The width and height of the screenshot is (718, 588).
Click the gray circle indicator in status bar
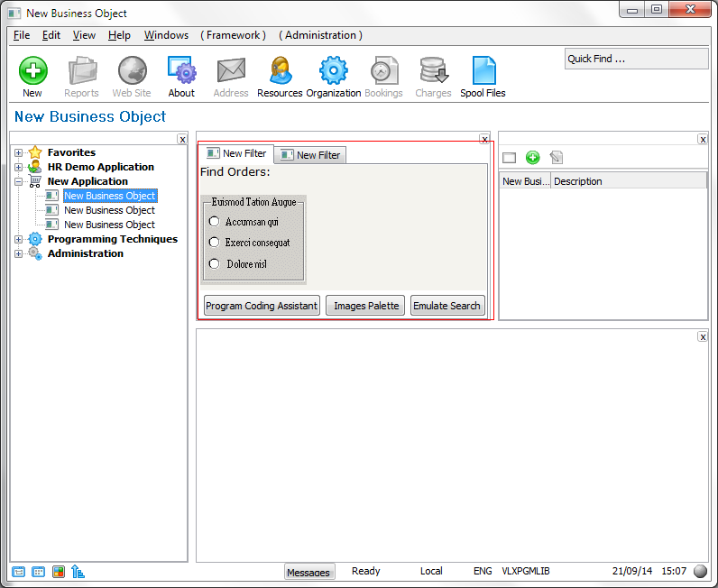(x=701, y=571)
